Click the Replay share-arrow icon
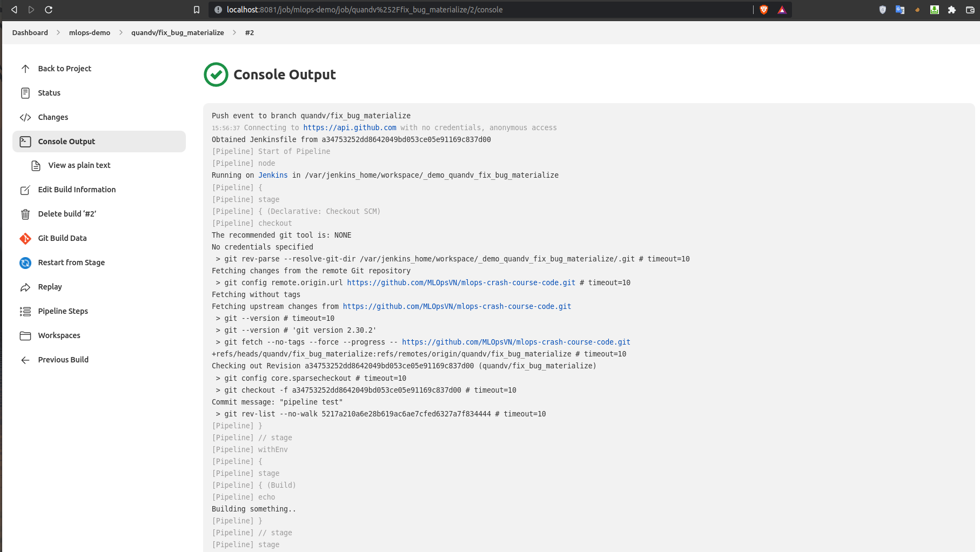980x552 pixels. (25, 287)
